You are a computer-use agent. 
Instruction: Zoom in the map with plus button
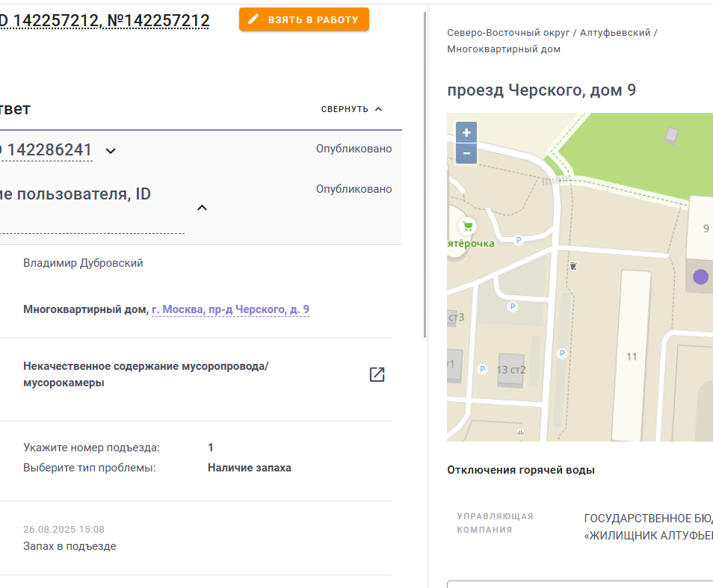(466, 132)
